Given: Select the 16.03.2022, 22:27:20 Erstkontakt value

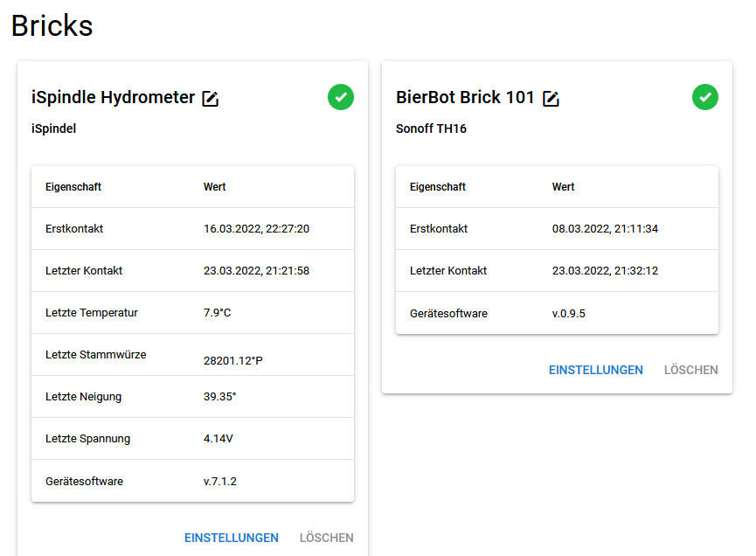Looking at the screenshot, I should click(x=256, y=228).
